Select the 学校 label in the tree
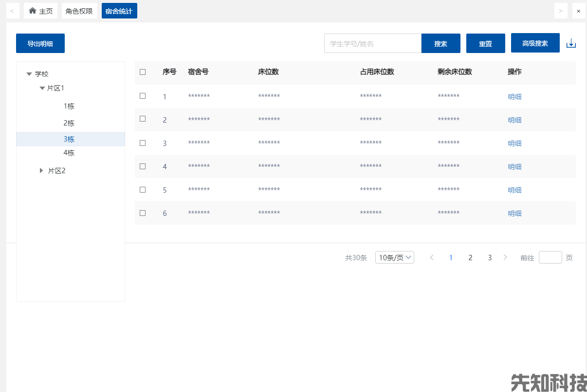587x392 pixels. 42,74
